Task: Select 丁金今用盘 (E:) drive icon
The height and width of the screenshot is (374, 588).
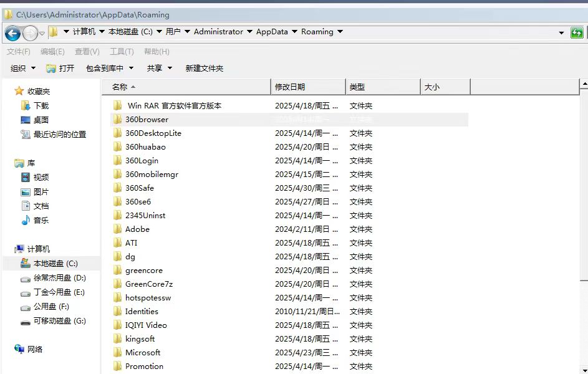Action: click(25, 293)
